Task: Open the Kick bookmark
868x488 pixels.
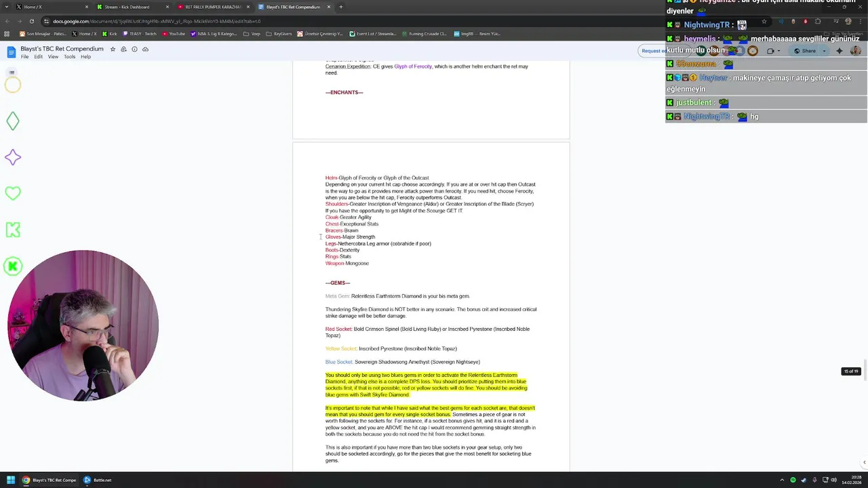Action: (110, 34)
